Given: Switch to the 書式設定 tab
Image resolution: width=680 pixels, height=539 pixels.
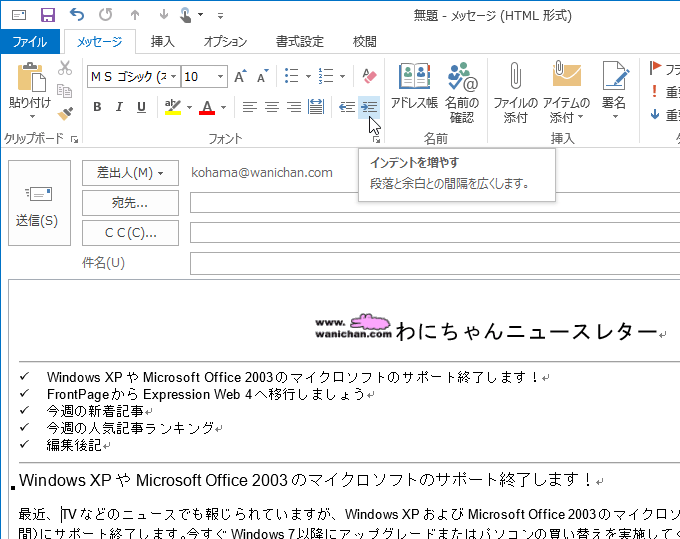Looking at the screenshot, I should click(300, 42).
